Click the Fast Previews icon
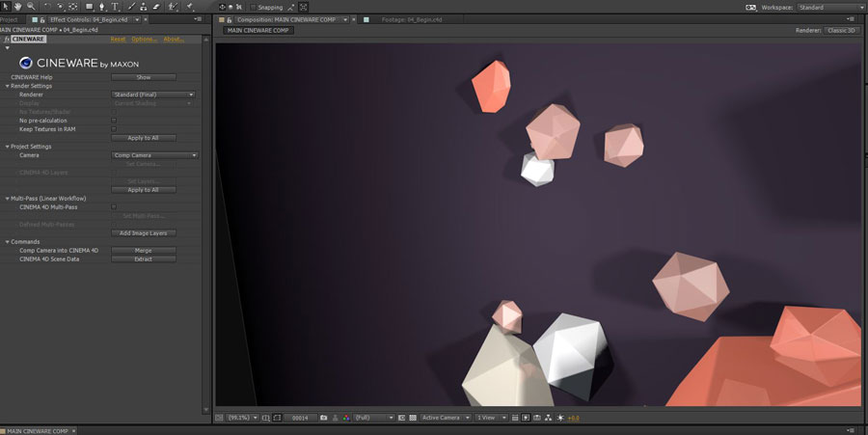This screenshot has height=435, width=868. 526,418
